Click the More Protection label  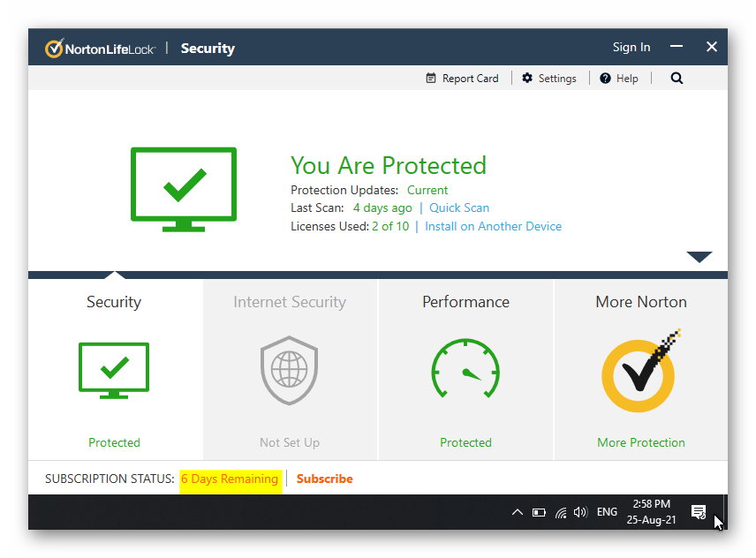641,442
